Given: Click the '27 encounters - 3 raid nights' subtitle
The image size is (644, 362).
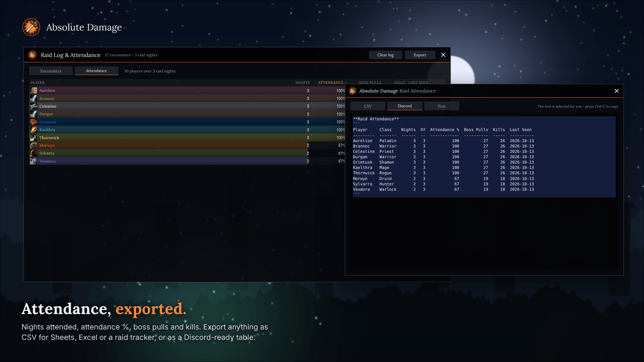Looking at the screenshot, I should (131, 55).
